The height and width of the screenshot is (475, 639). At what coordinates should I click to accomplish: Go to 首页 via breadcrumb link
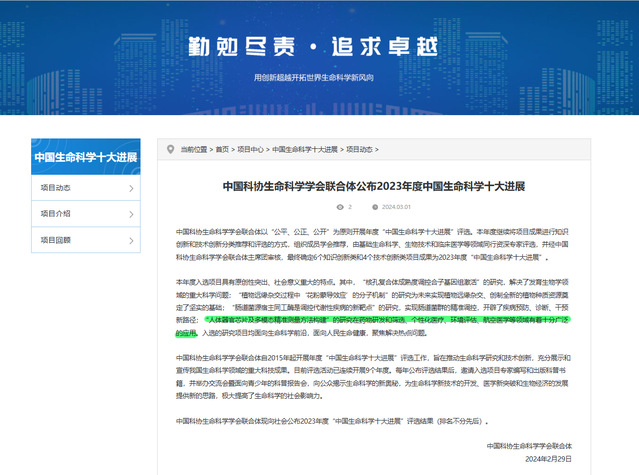(x=221, y=150)
